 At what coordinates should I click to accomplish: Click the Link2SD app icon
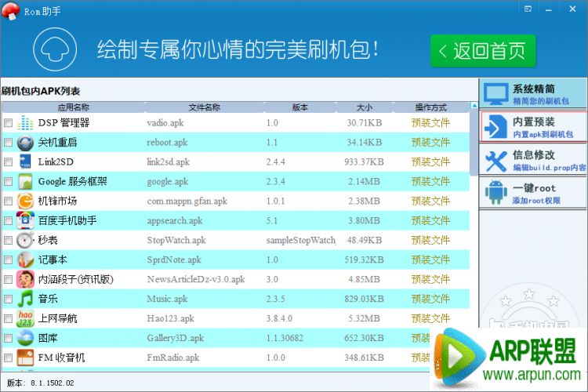point(25,162)
